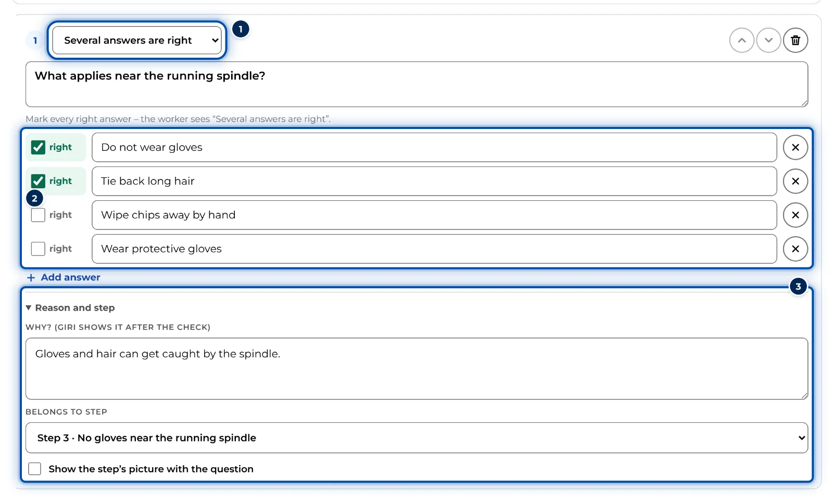This screenshot has width=833, height=504.
Task: Edit the "Do not wear gloves" answer field
Action: (434, 147)
